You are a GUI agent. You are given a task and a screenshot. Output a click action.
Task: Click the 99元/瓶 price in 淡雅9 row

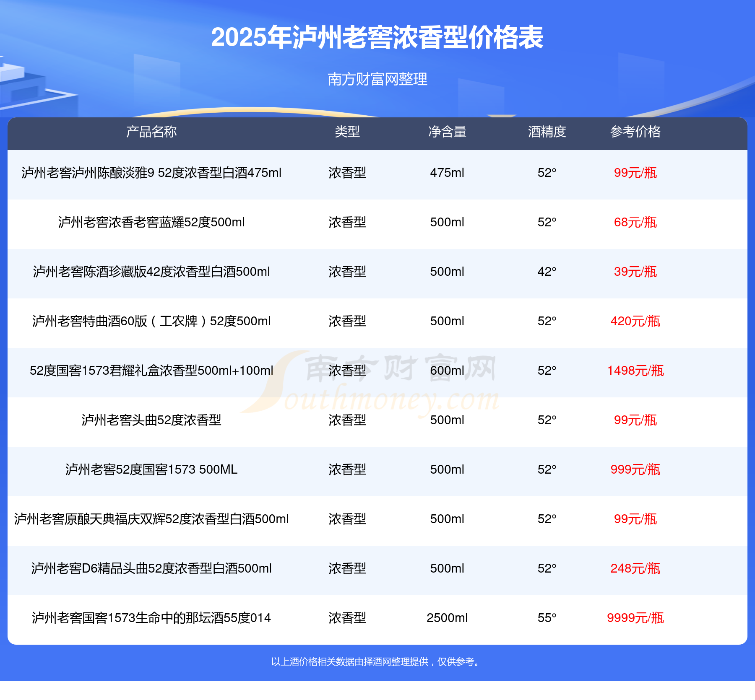point(635,173)
